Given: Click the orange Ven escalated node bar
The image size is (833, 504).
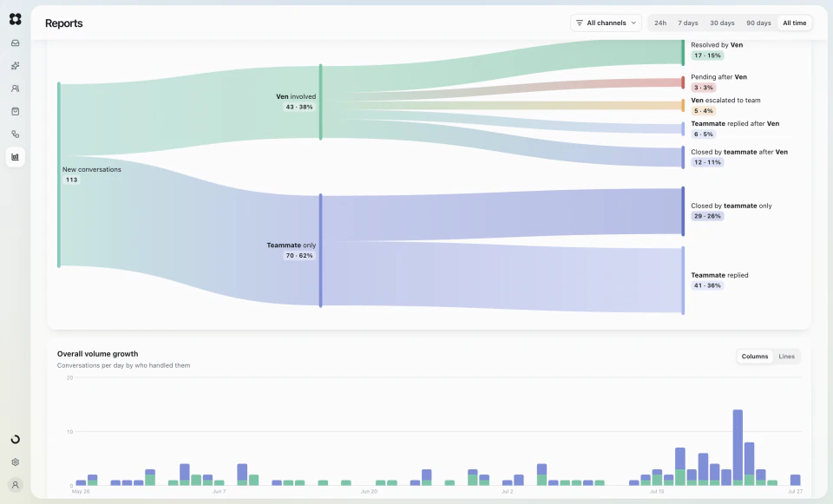Looking at the screenshot, I should (683, 105).
